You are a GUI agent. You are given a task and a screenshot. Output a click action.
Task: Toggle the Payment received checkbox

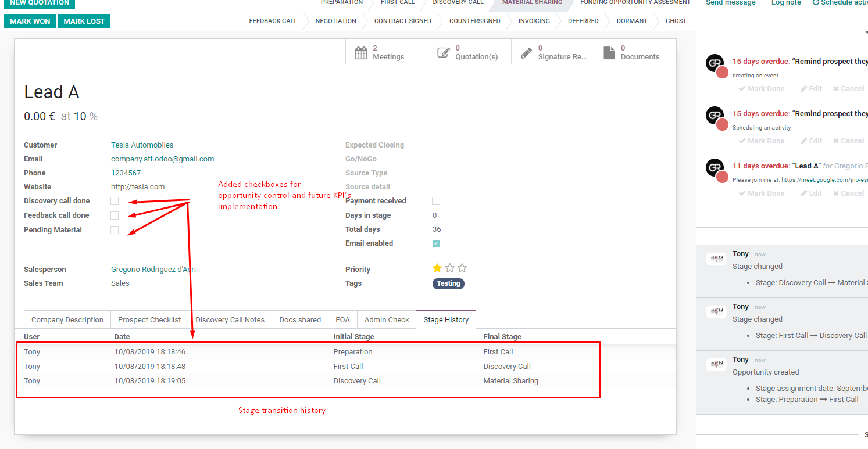(x=436, y=201)
